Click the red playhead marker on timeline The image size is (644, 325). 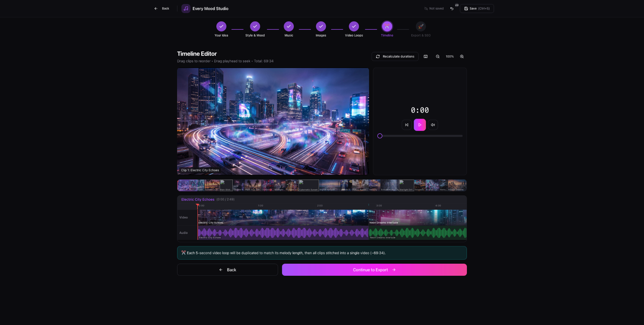tap(197, 206)
